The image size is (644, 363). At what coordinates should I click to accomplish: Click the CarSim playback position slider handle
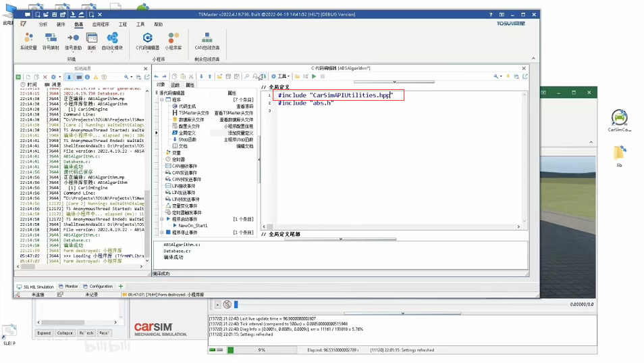[236, 305]
